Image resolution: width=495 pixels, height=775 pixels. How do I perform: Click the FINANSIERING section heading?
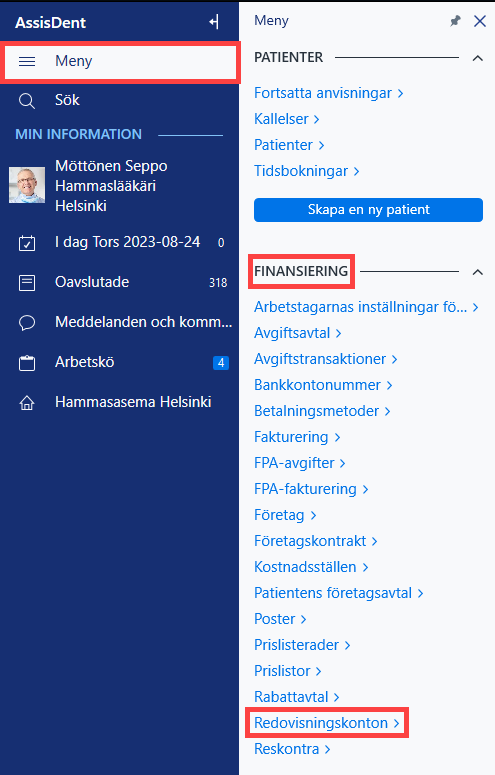[301, 271]
